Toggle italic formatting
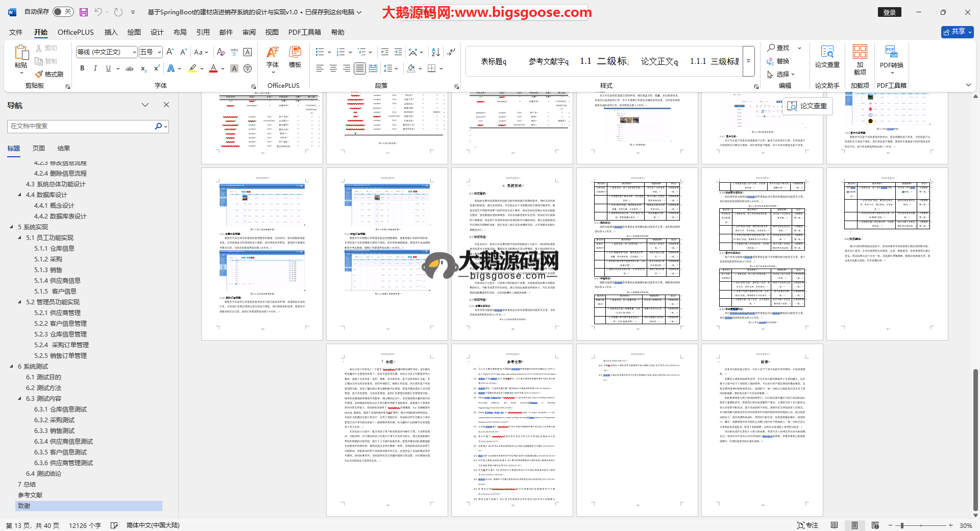 [95, 68]
